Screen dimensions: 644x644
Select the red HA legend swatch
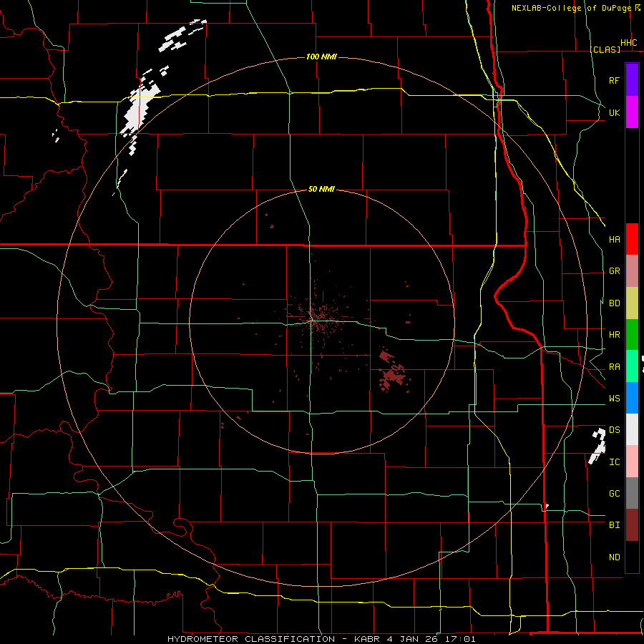point(632,239)
